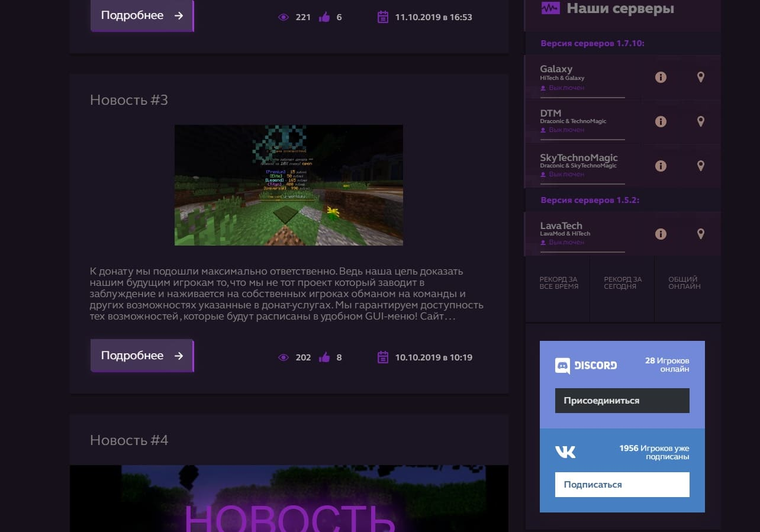This screenshot has width=760, height=532.
Task: Click the Draconic & TechnoMagic subtitle
Action: tap(573, 121)
